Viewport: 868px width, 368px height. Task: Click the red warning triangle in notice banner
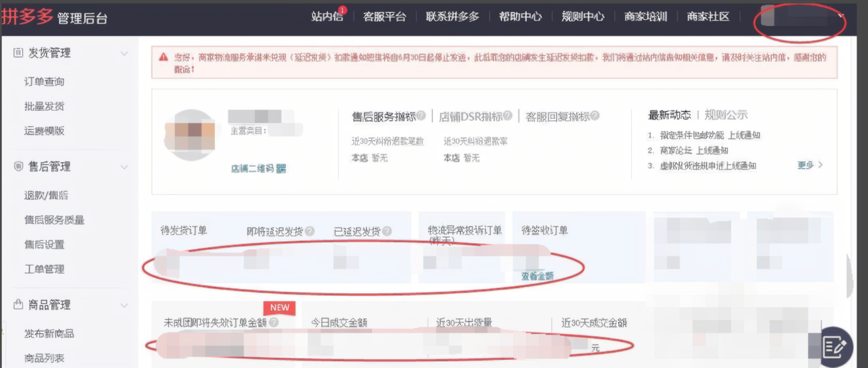(164, 58)
